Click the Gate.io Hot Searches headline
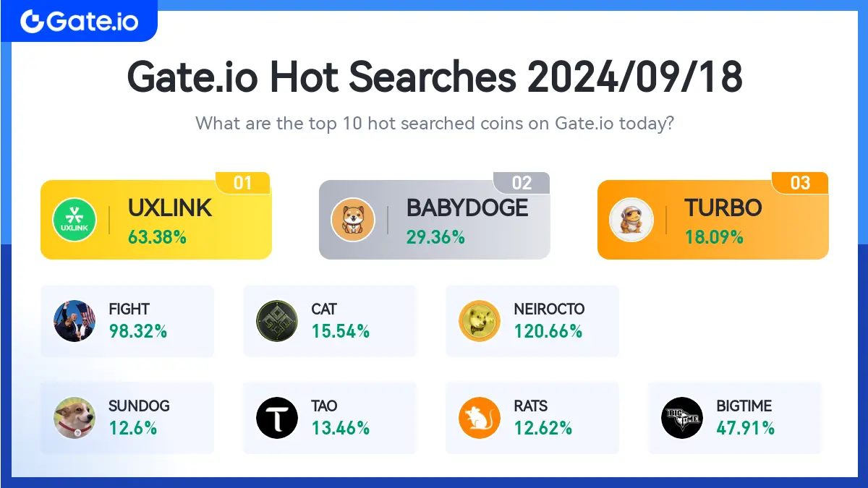Screen dimensions: 868x488 coord(435,77)
